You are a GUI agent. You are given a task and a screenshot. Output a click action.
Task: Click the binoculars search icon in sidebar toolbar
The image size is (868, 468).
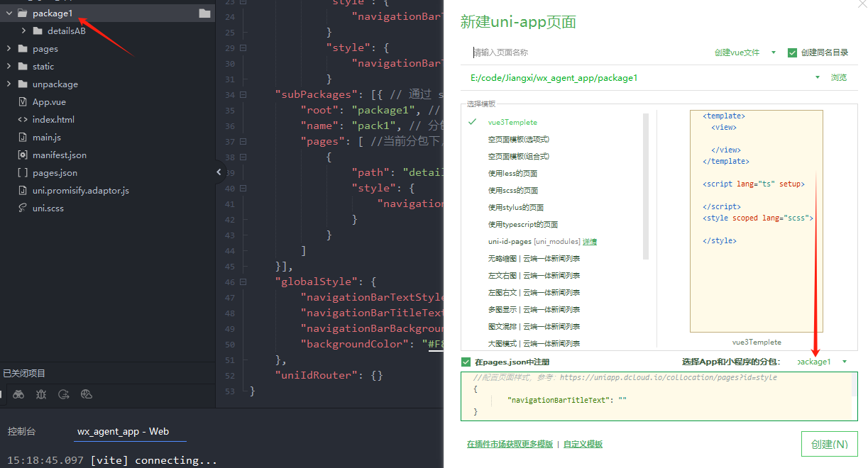(x=18, y=394)
